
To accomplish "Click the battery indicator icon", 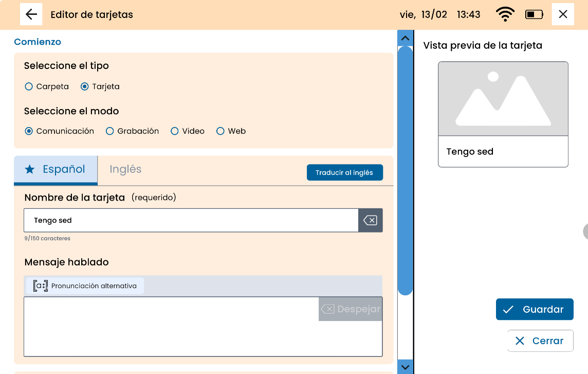I will click(534, 14).
